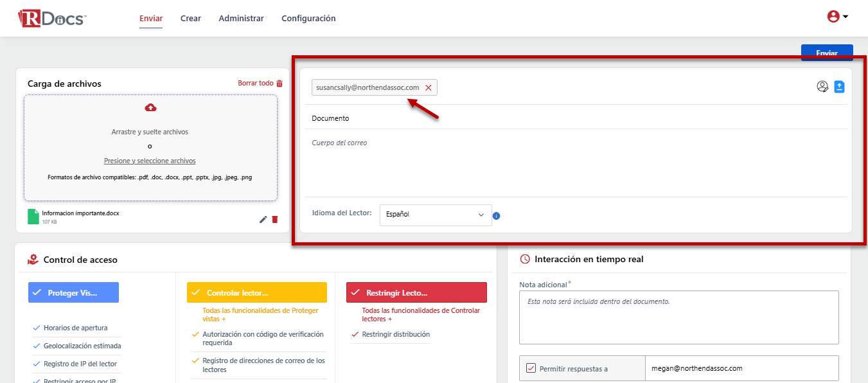
Task: Select the Proteger Vistas option
Action: pos(73,292)
